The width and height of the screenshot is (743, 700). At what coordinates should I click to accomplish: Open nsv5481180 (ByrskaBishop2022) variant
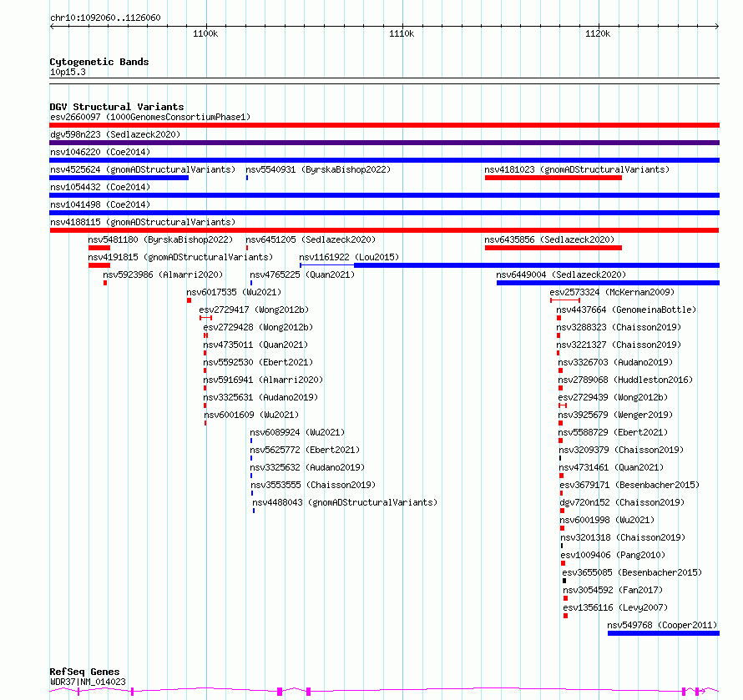(160, 239)
